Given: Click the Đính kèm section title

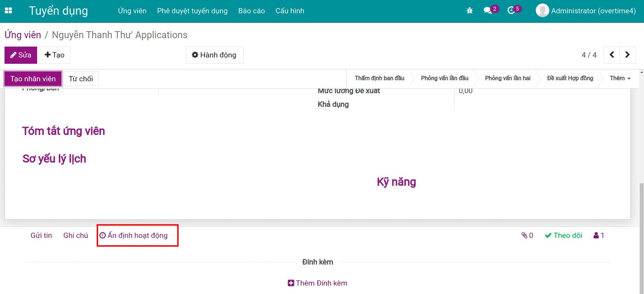Looking at the screenshot, I should tap(318, 262).
